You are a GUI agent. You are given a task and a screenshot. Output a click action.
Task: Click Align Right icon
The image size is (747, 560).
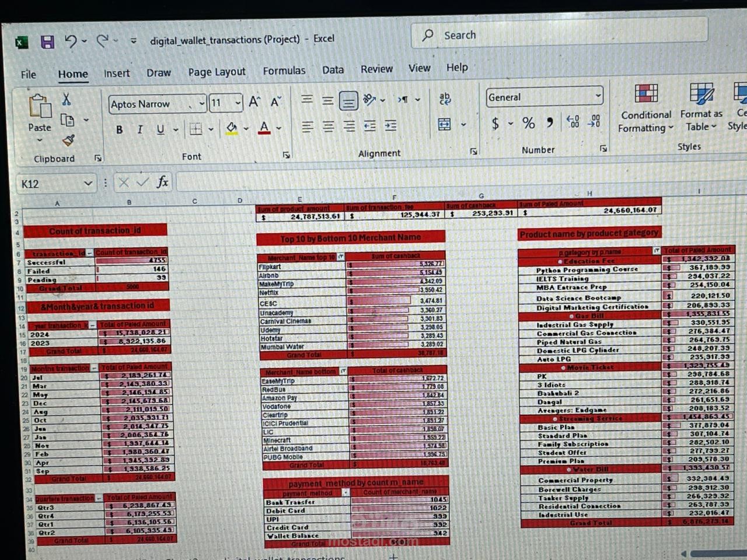(349, 125)
